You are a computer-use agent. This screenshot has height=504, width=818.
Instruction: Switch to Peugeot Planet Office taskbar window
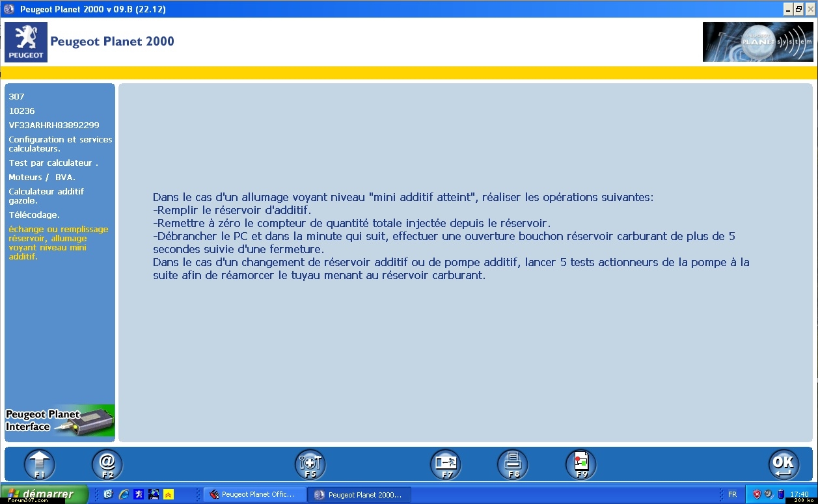[254, 495]
